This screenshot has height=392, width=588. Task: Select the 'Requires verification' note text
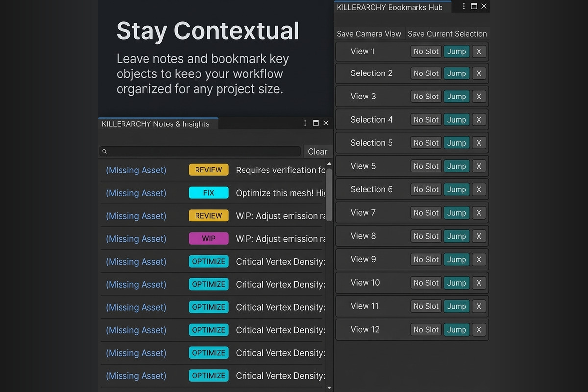[280, 170]
